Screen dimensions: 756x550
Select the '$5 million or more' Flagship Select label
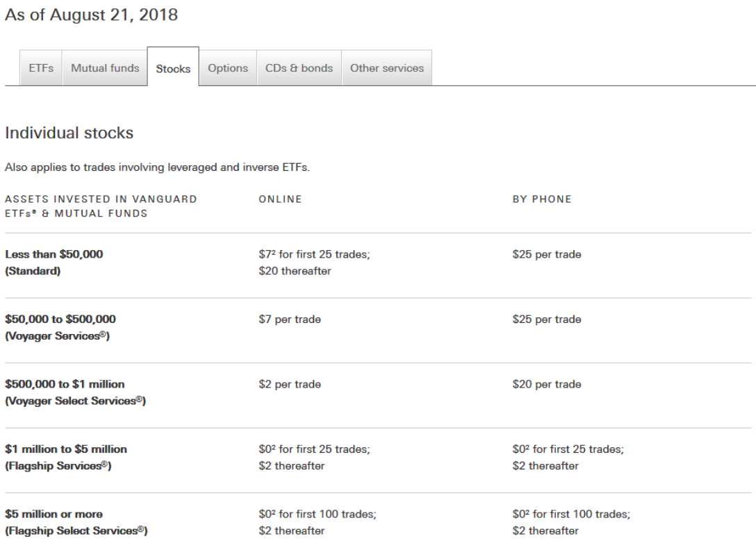point(76,522)
